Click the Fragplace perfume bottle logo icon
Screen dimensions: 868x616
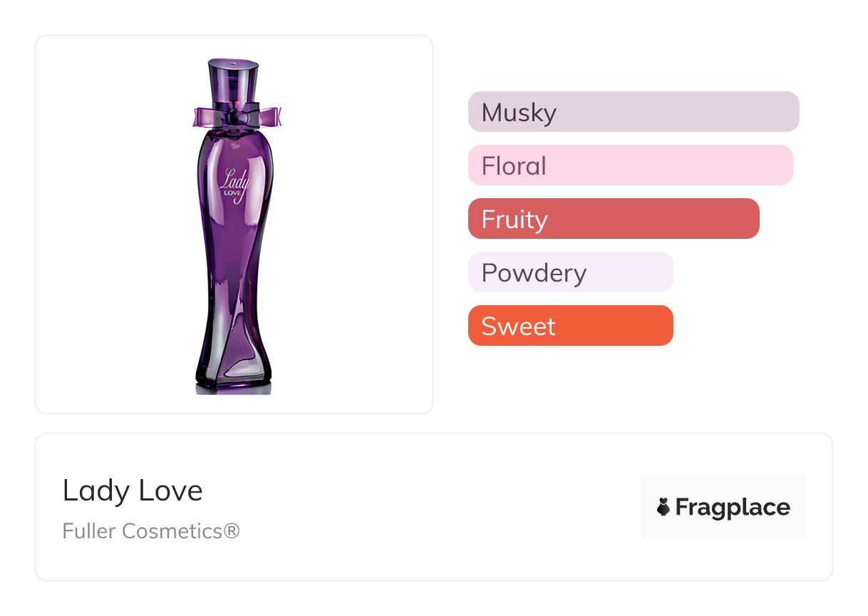pyautogui.click(x=663, y=507)
